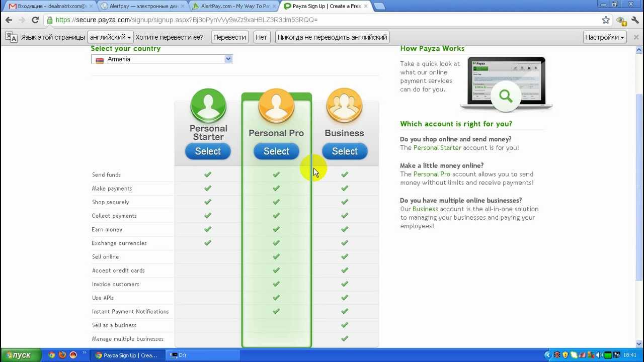The image size is (644, 362).
Task: Go back with the browser back arrow
Action: click(x=8, y=20)
